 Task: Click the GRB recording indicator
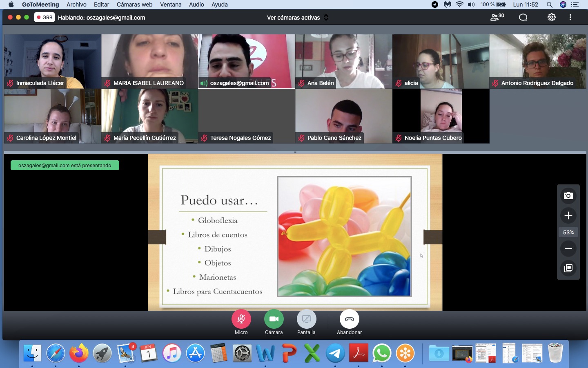(x=45, y=17)
